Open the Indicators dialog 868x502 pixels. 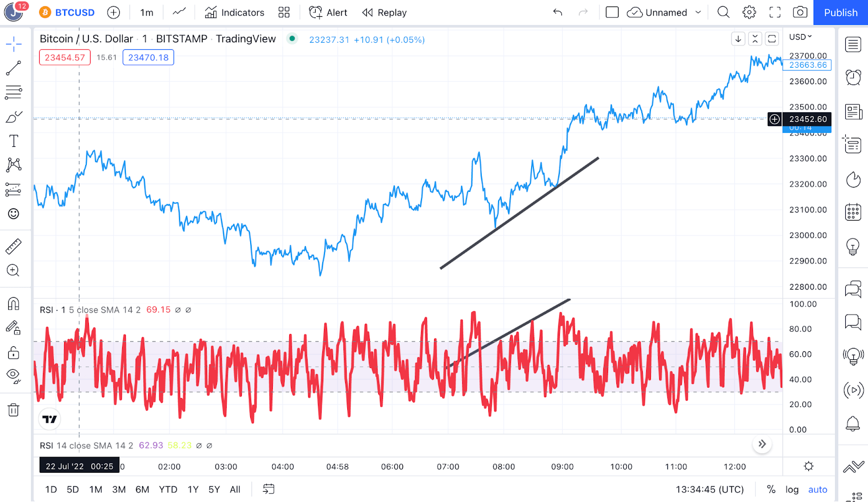(x=234, y=12)
